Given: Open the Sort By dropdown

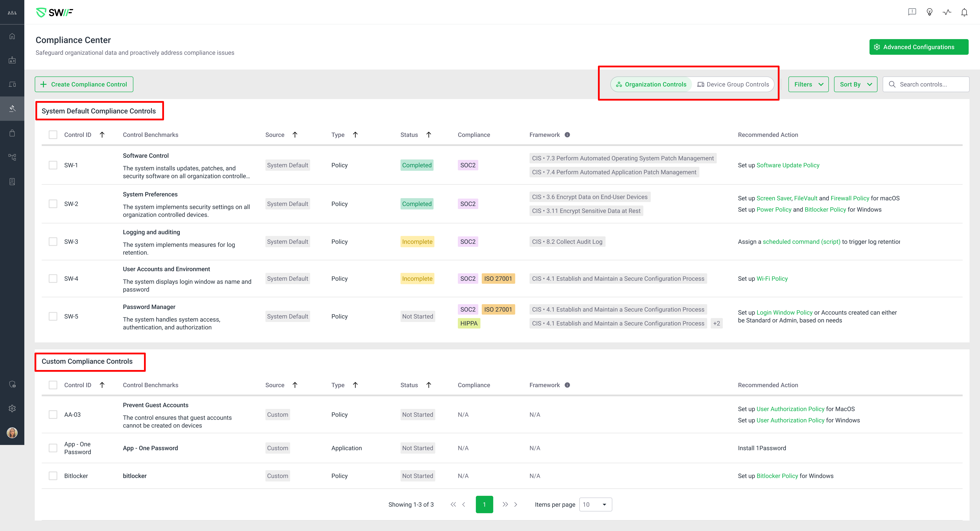Looking at the screenshot, I should (x=855, y=85).
